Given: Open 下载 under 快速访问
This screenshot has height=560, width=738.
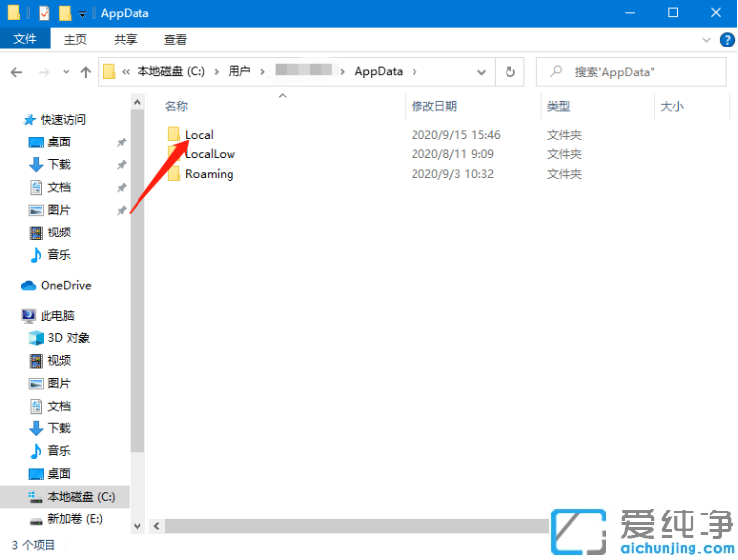Looking at the screenshot, I should pyautogui.click(x=59, y=164).
